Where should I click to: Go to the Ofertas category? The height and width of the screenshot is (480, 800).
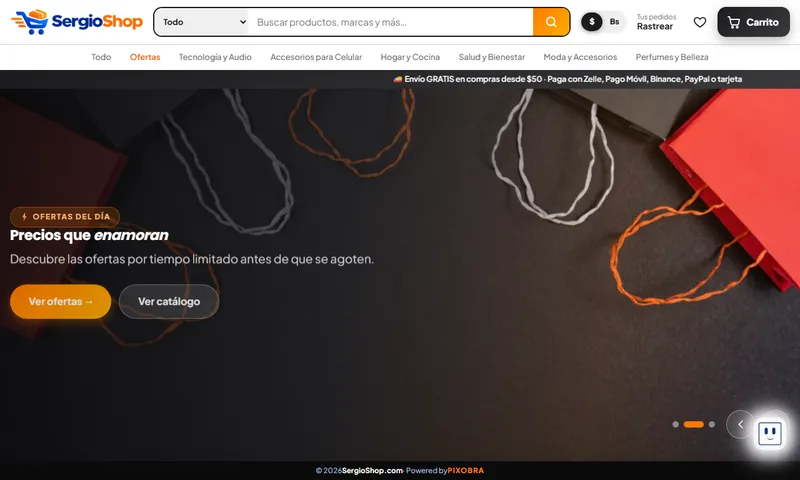145,57
